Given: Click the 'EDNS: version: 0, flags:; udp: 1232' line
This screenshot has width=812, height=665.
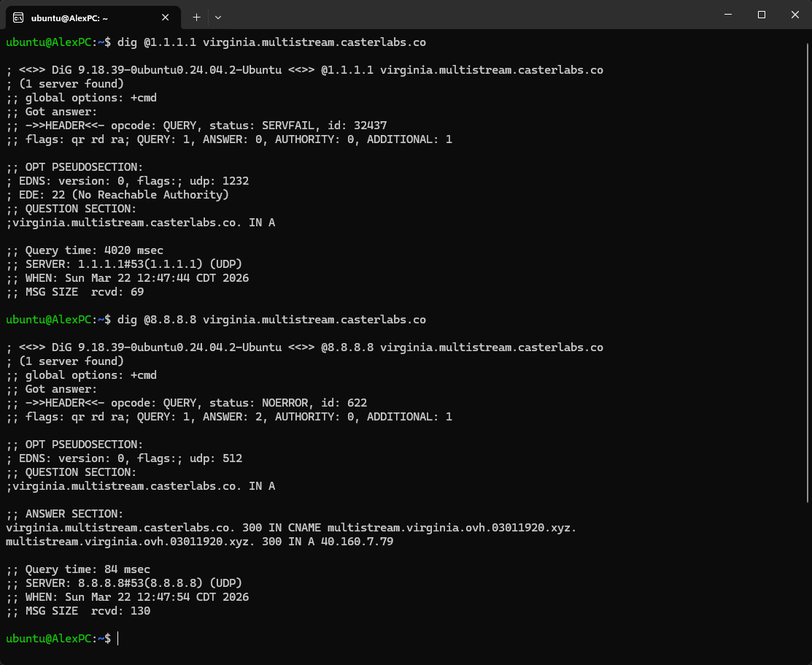Looking at the screenshot, I should [x=128, y=181].
